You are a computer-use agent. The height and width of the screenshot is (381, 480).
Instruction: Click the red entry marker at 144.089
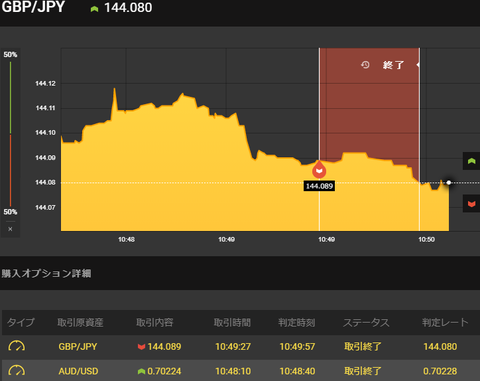(x=319, y=170)
